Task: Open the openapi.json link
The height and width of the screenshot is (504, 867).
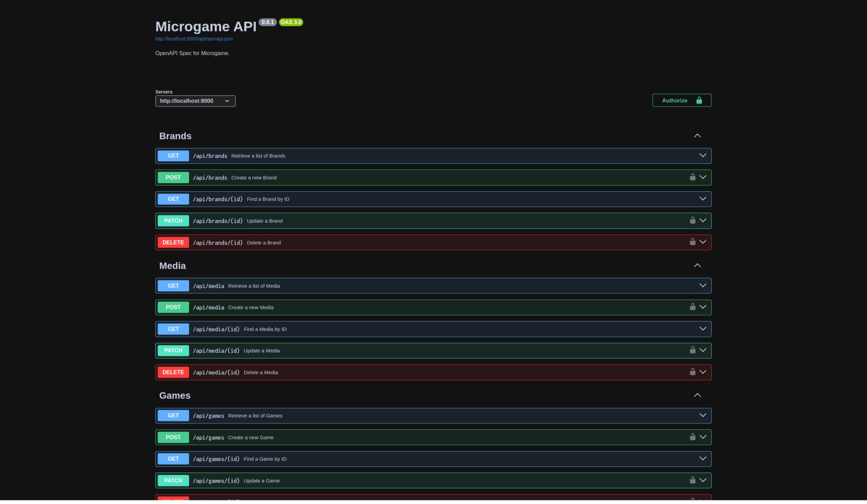Action: point(194,39)
